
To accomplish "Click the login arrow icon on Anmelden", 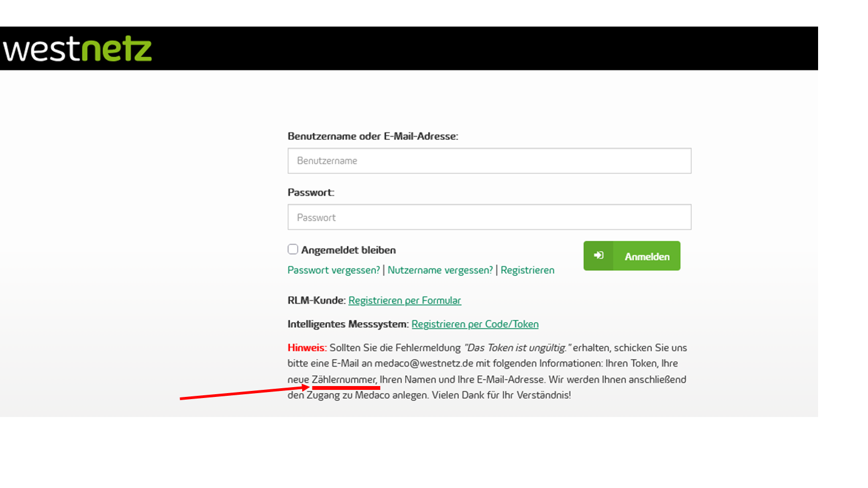I will coord(598,255).
